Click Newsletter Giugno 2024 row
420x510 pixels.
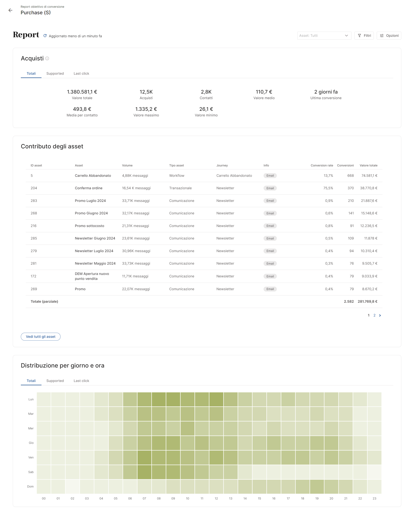[204, 239]
